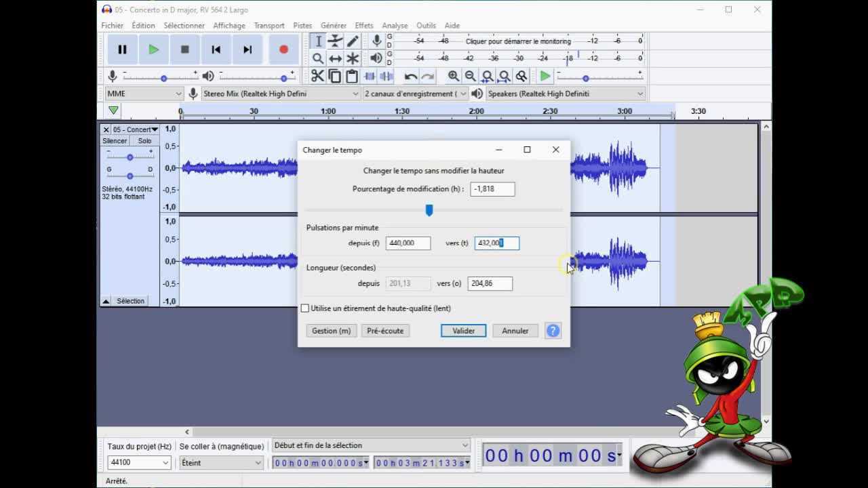This screenshot has height=488, width=868.
Task: Start recording with the red Record button
Action: (x=283, y=49)
